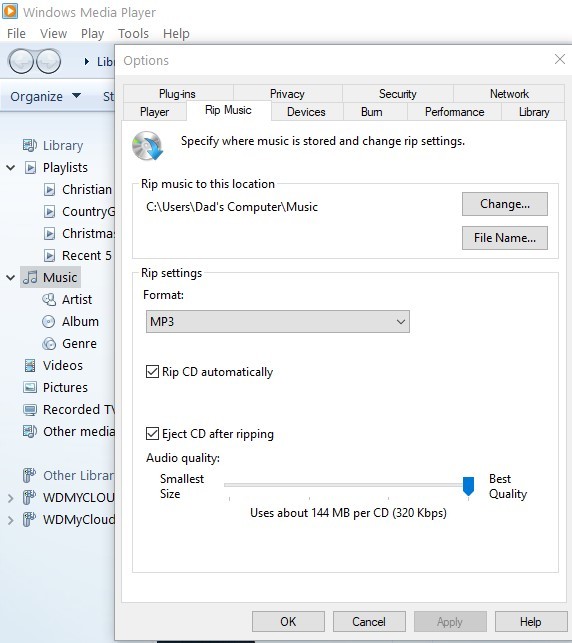Click the Library icon in navigation pane
This screenshot has width=572, height=643.
(x=30, y=145)
